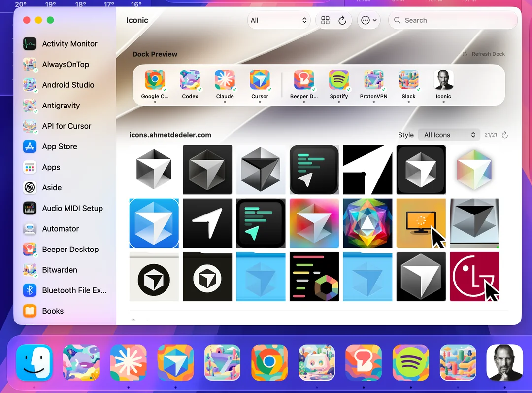Switch to the grid view layout
Image resolution: width=532 pixels, height=393 pixels.
click(325, 20)
